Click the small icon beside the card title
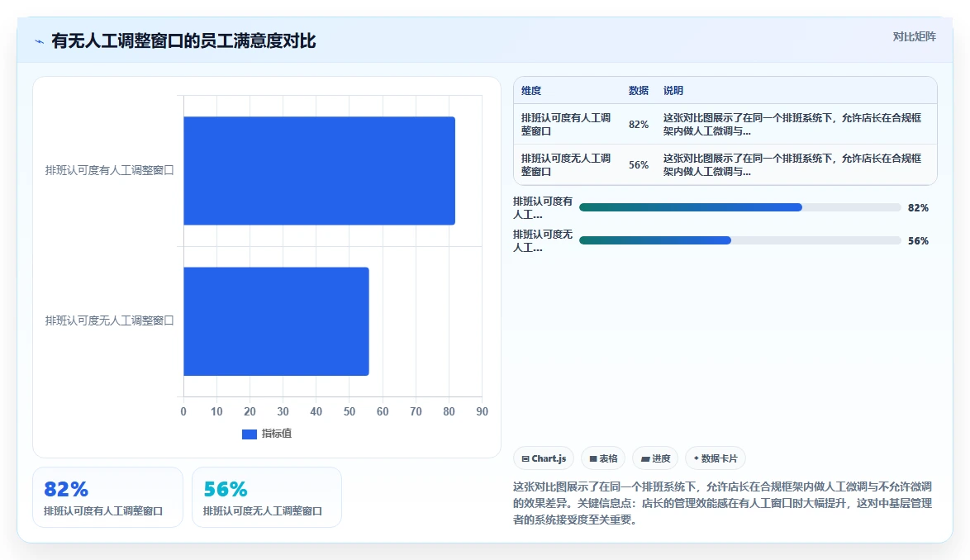The image size is (970, 560). tap(39, 42)
